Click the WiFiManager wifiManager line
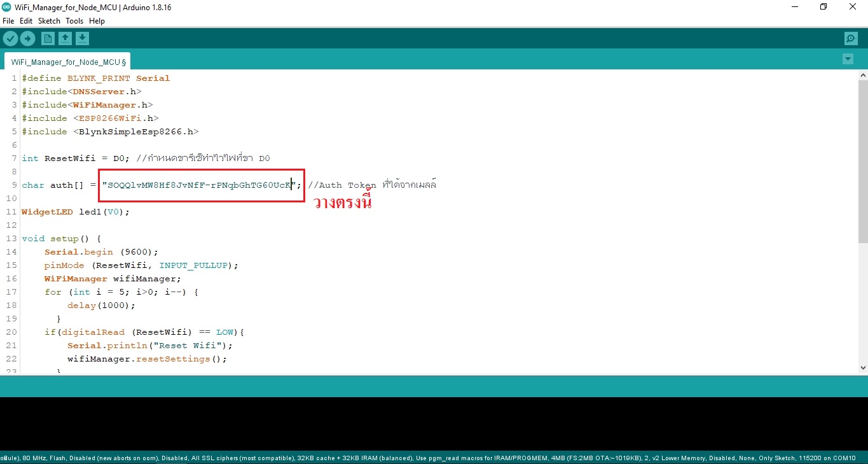 click(x=113, y=279)
